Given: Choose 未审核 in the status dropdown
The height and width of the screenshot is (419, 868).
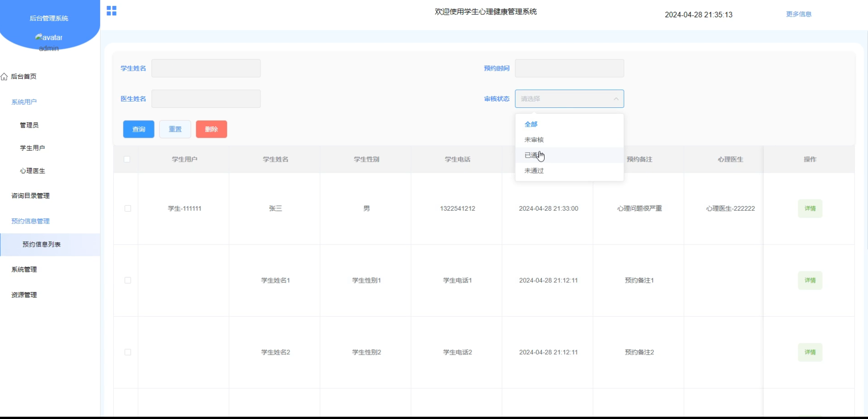Looking at the screenshot, I should point(569,140).
